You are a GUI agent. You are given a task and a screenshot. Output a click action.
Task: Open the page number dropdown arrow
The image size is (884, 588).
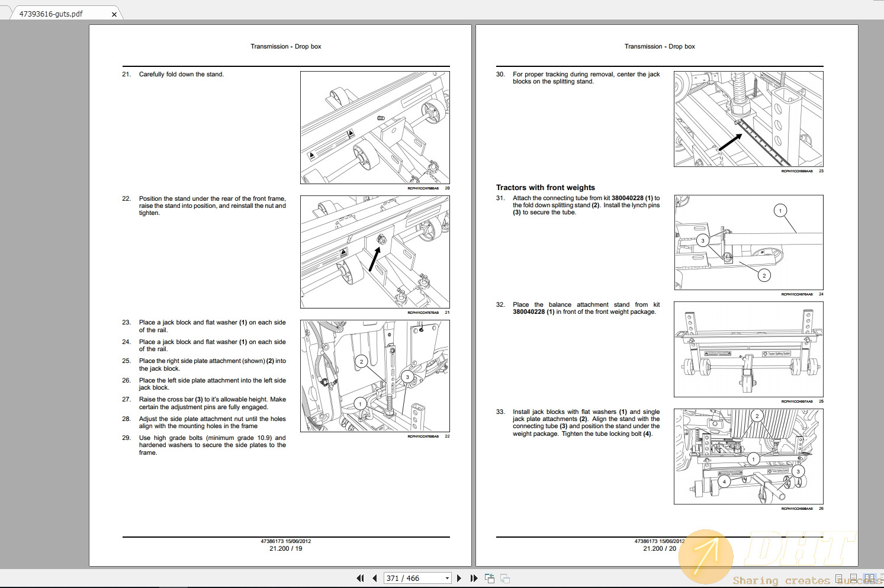447,578
